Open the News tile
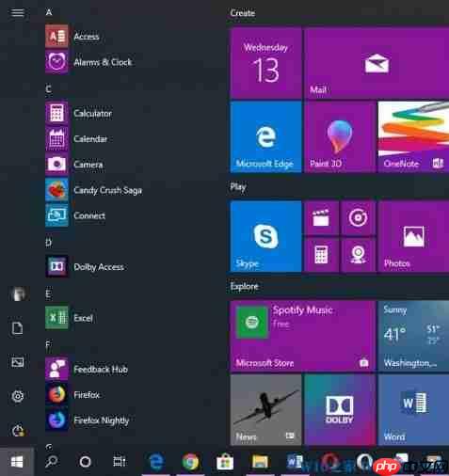This screenshot has height=476, width=449. tap(265, 409)
